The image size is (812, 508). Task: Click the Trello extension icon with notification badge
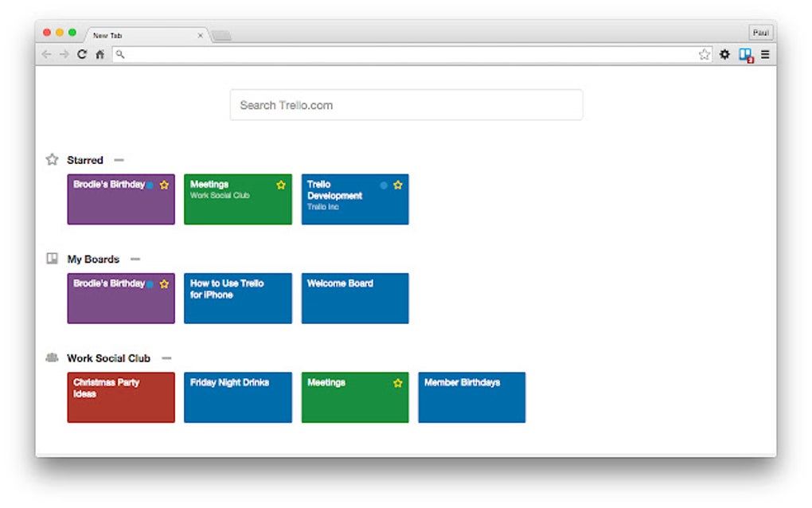[747, 54]
